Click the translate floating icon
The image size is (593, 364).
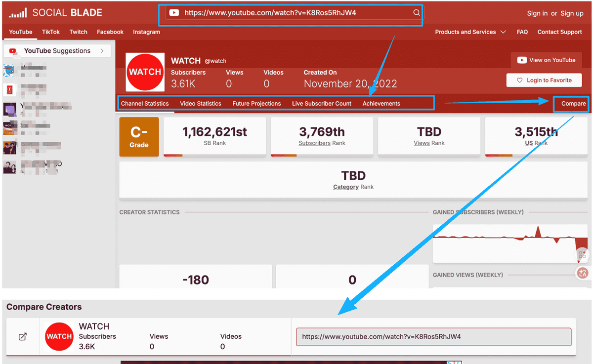point(583,273)
